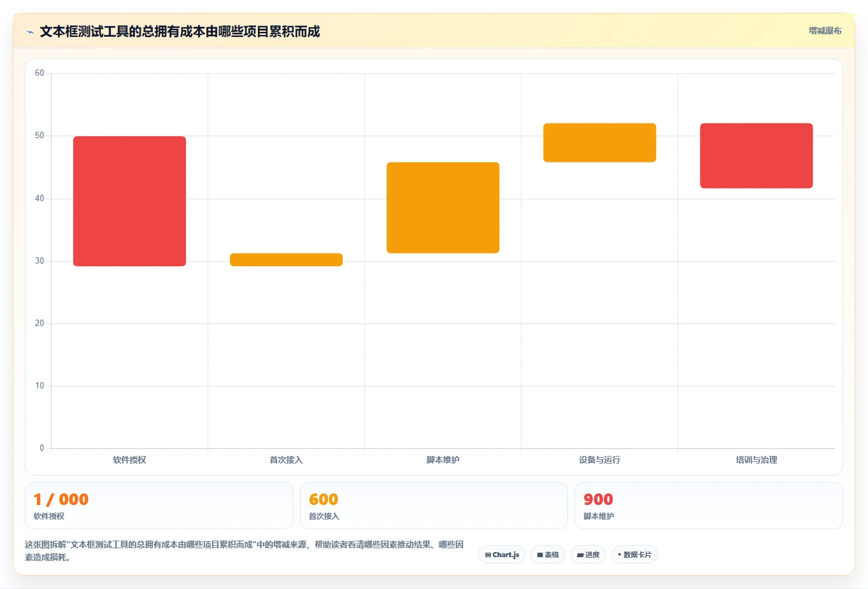Click the 脚本维护 x-axis label
This screenshot has height=589, width=868.
click(x=443, y=460)
